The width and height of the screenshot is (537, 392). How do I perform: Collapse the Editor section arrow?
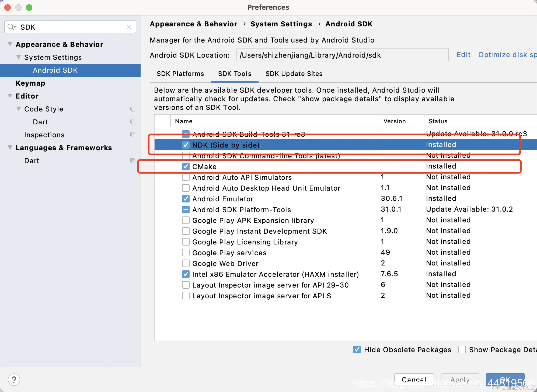10,96
